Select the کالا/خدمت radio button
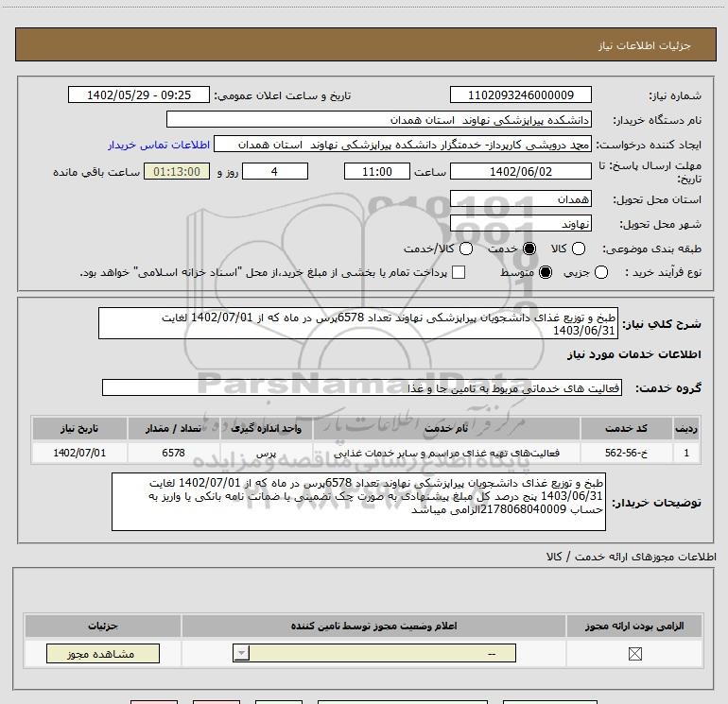The width and height of the screenshot is (728, 704). pos(466,249)
